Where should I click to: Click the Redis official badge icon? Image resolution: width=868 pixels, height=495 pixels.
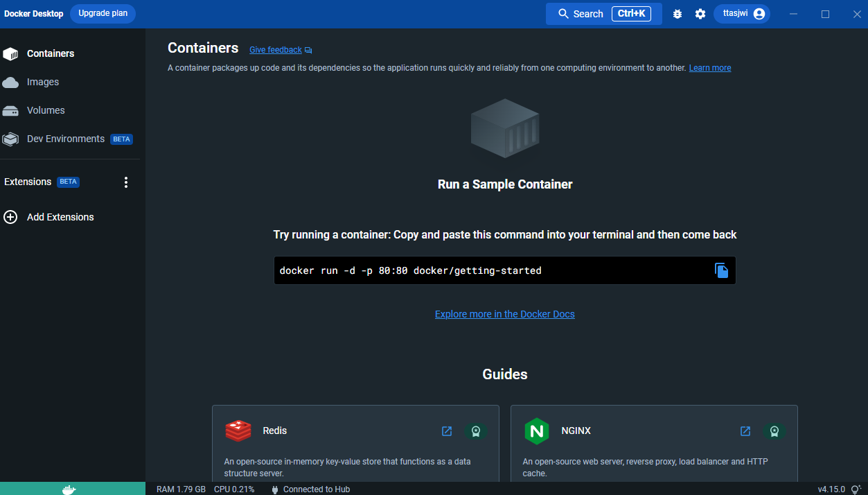(475, 431)
